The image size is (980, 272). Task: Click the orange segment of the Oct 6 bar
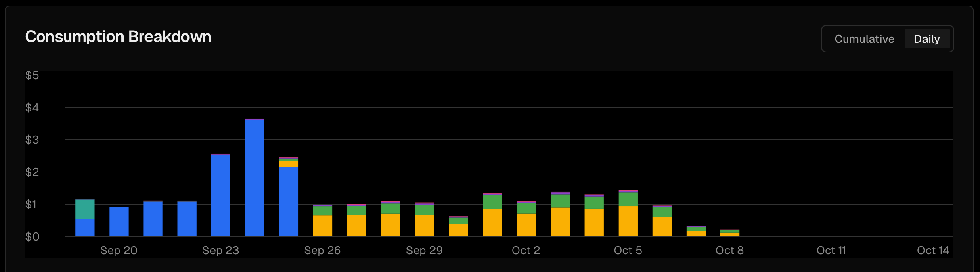pyautogui.click(x=662, y=226)
